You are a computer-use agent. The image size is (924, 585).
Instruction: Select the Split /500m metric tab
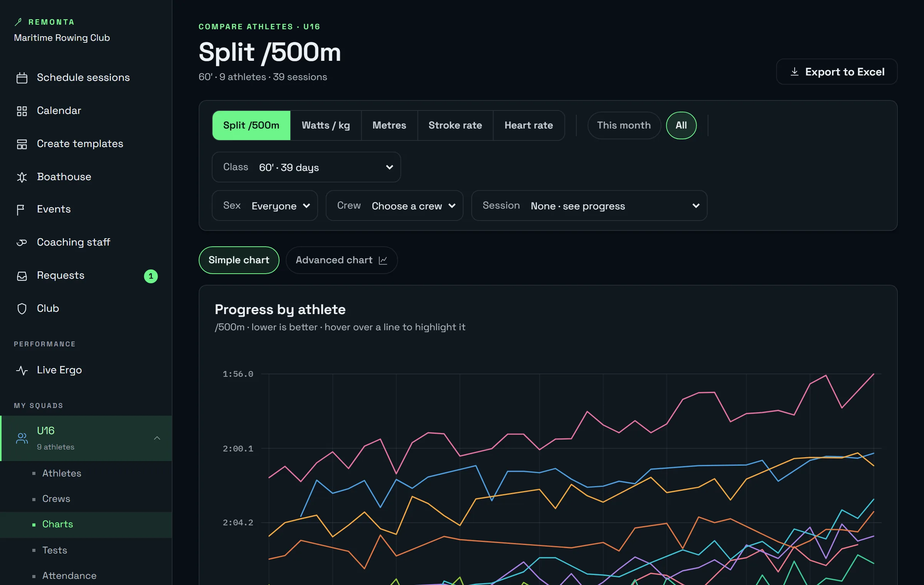pos(251,125)
